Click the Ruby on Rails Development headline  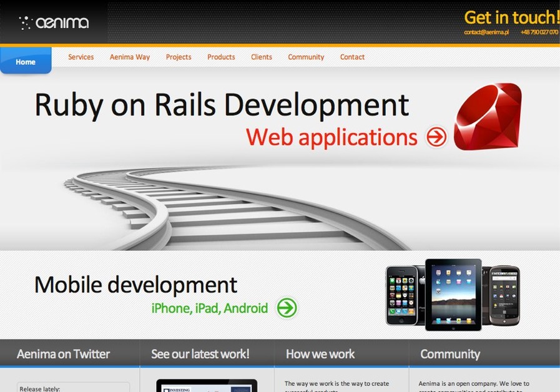tap(222, 105)
